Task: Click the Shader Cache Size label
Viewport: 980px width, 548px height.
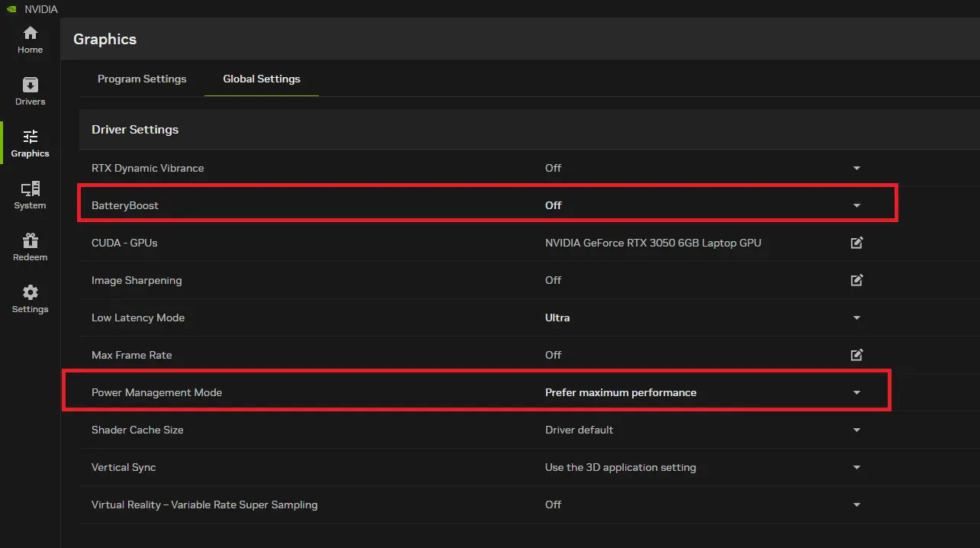Action: (x=137, y=430)
